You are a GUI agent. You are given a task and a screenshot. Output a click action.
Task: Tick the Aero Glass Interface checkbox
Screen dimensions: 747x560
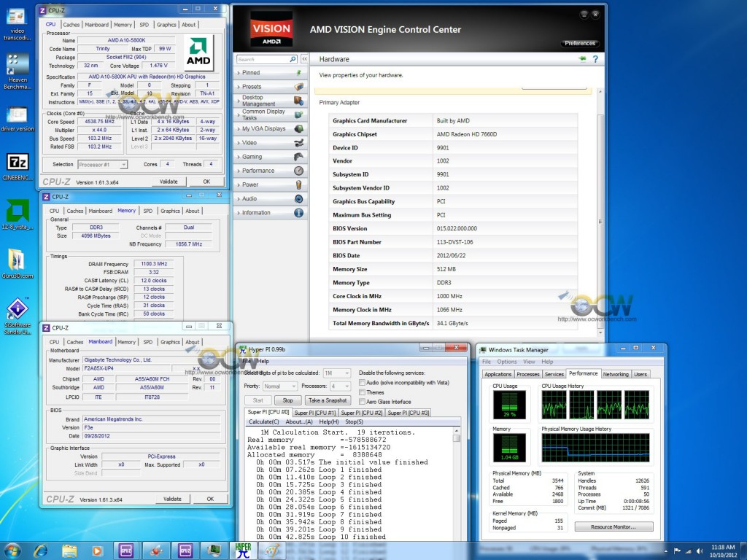(x=362, y=402)
